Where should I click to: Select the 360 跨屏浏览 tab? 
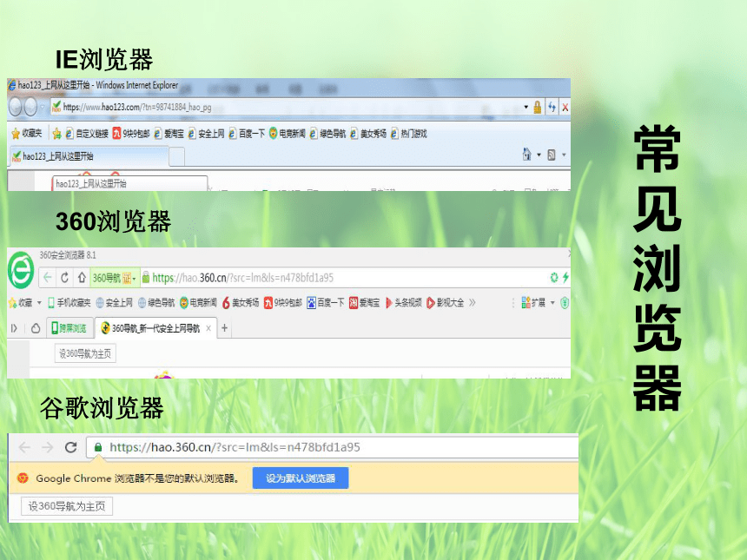69,328
